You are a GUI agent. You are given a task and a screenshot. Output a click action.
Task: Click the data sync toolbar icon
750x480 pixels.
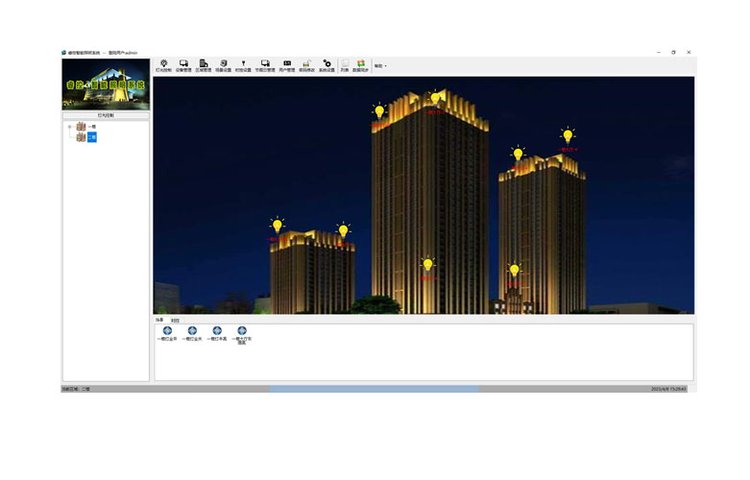point(360,65)
